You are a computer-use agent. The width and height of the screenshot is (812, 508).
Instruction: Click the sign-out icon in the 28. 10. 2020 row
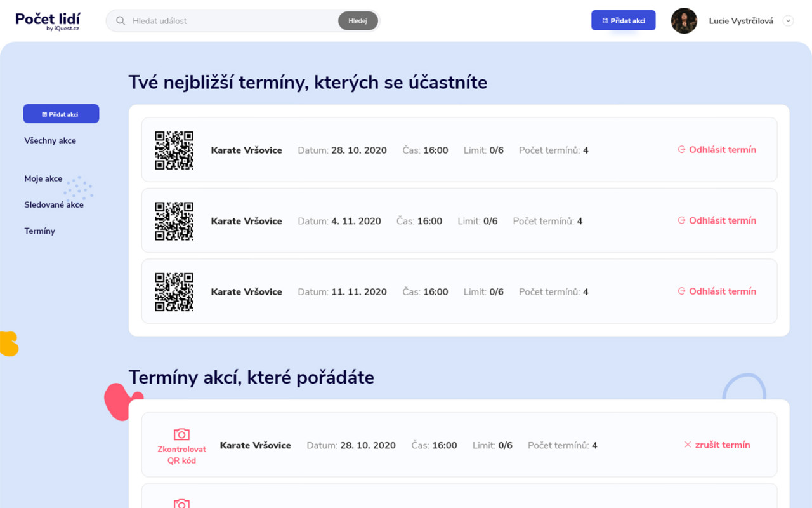point(681,150)
